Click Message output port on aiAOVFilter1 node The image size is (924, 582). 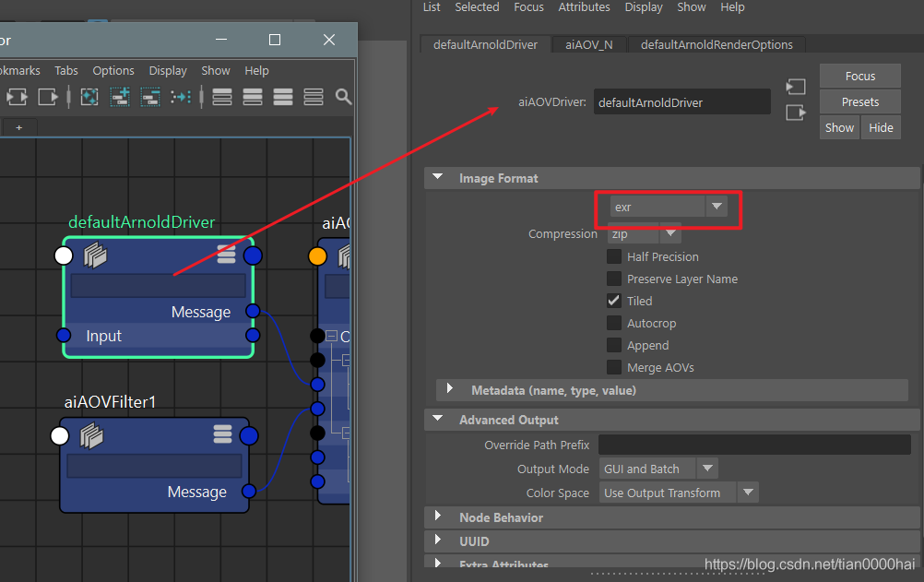pyautogui.click(x=249, y=491)
